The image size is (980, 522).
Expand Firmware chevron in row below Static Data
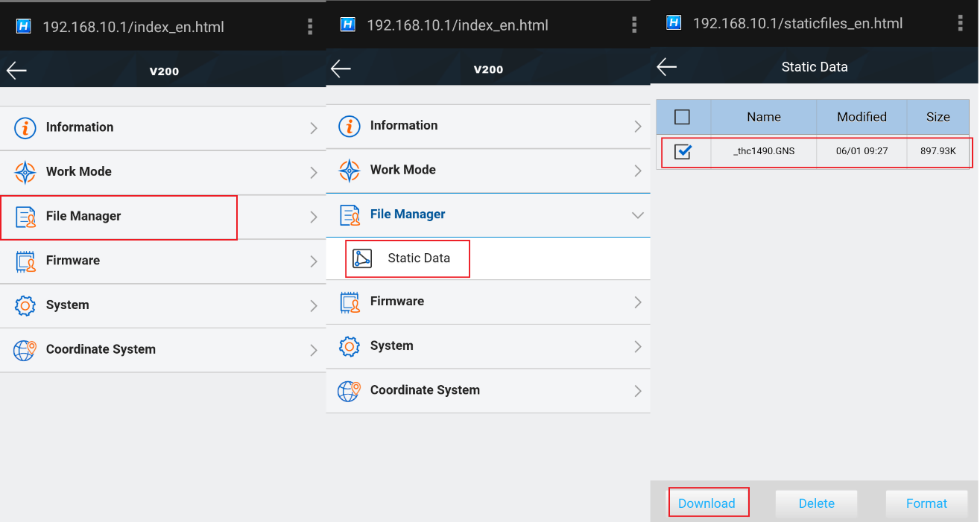click(x=637, y=302)
